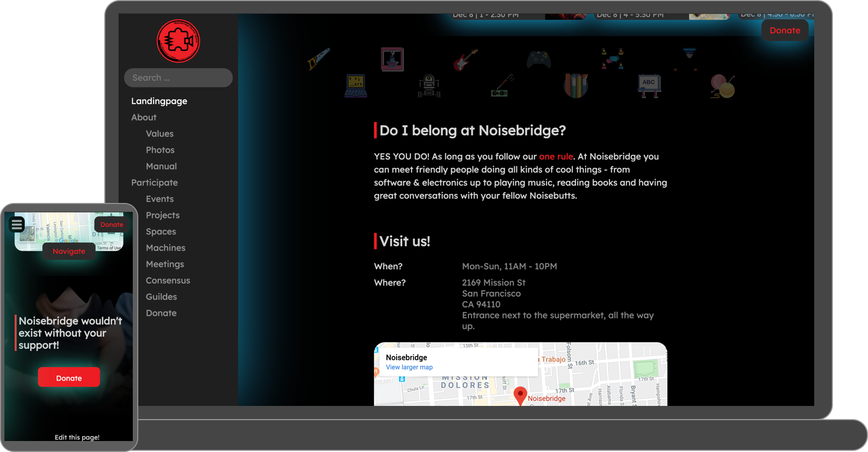
Task: Go to the Values page
Action: click(x=160, y=134)
